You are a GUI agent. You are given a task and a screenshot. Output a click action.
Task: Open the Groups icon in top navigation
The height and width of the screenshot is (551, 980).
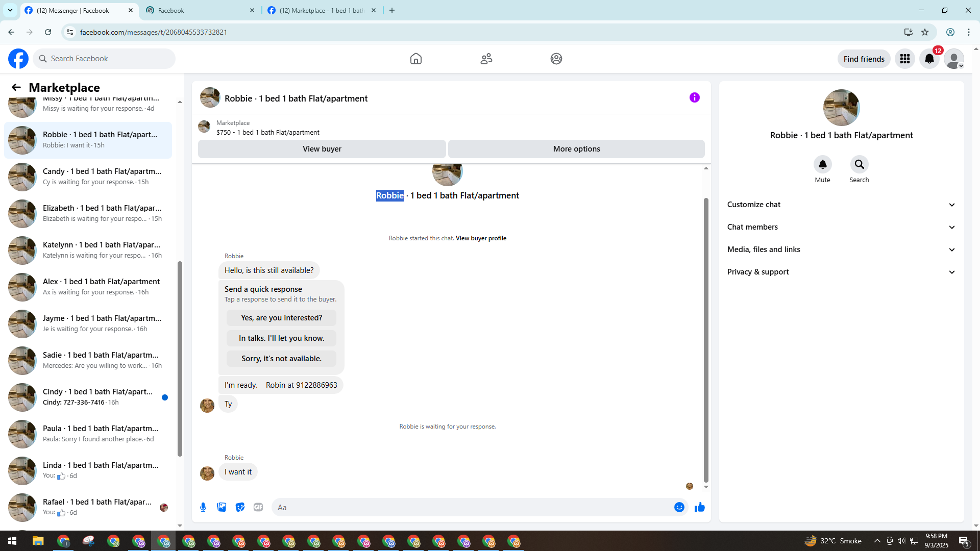(x=556, y=59)
